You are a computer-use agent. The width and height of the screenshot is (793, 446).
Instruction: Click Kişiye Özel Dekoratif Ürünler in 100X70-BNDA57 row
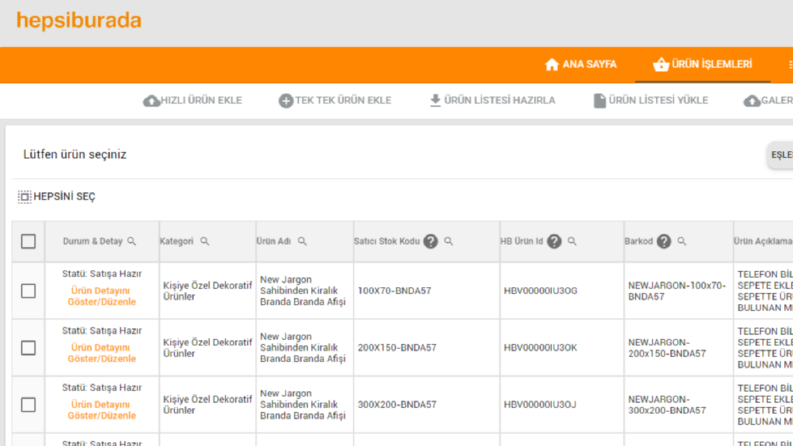[207, 291]
